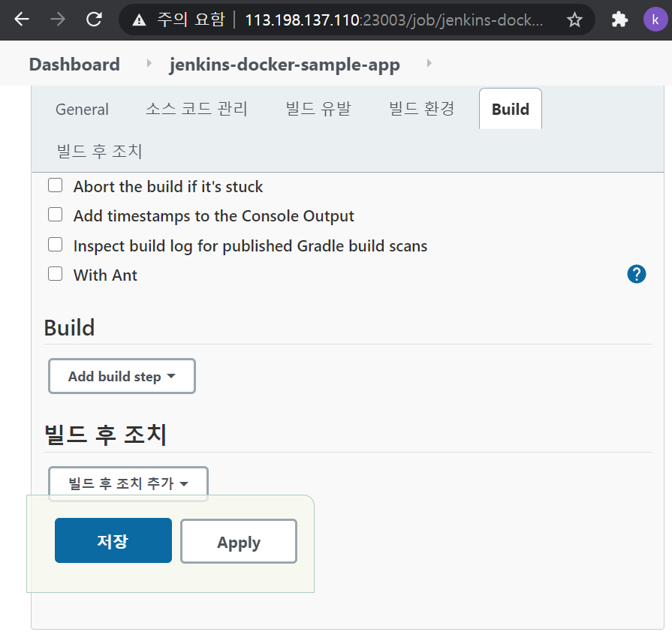Show help for the With Ant option
672x638 pixels.
[x=637, y=274]
